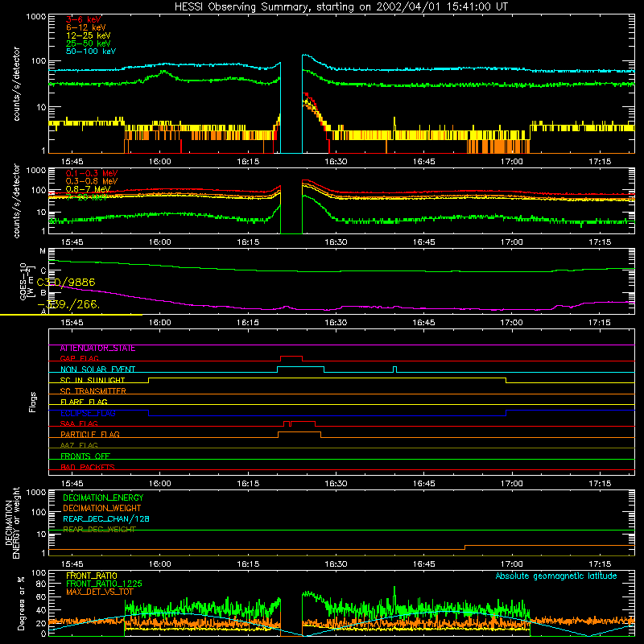Select the green FRONTS_OFF label
644x644 pixels.
click(x=85, y=456)
